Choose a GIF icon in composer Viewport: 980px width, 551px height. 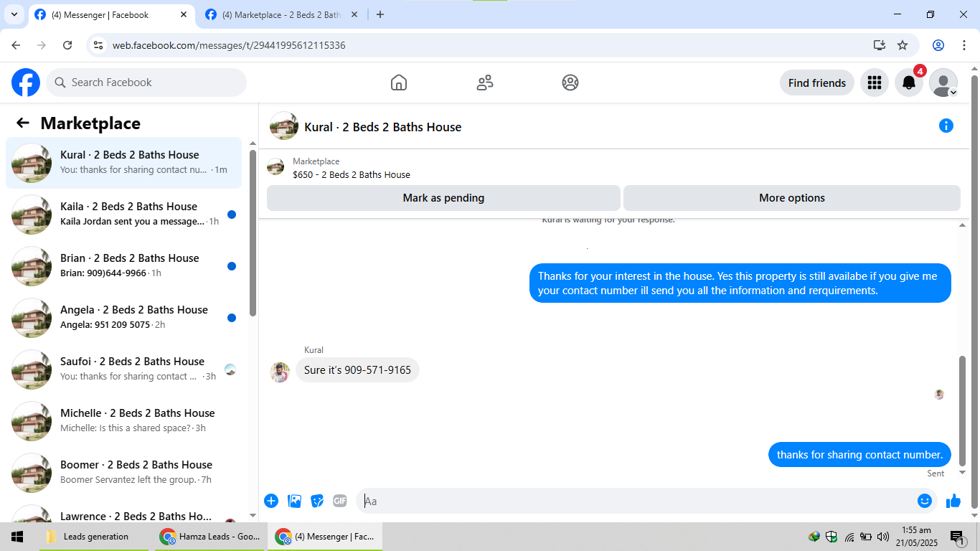pos(340,501)
